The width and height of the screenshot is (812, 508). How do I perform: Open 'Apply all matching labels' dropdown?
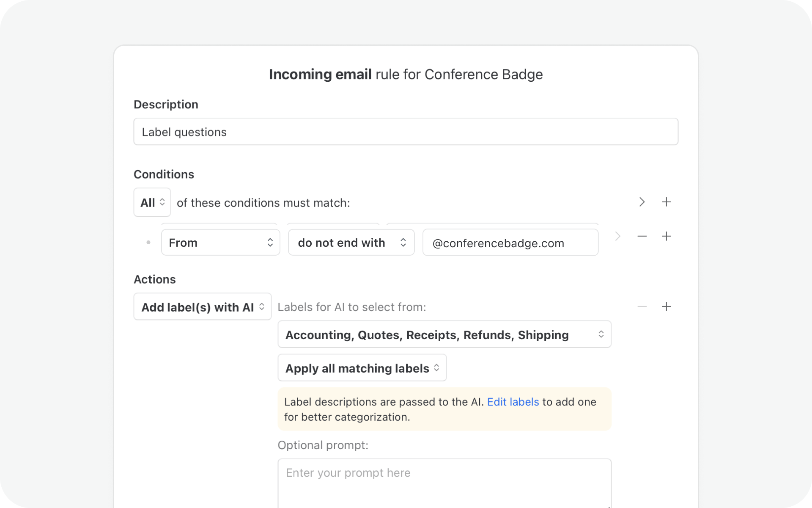point(362,368)
